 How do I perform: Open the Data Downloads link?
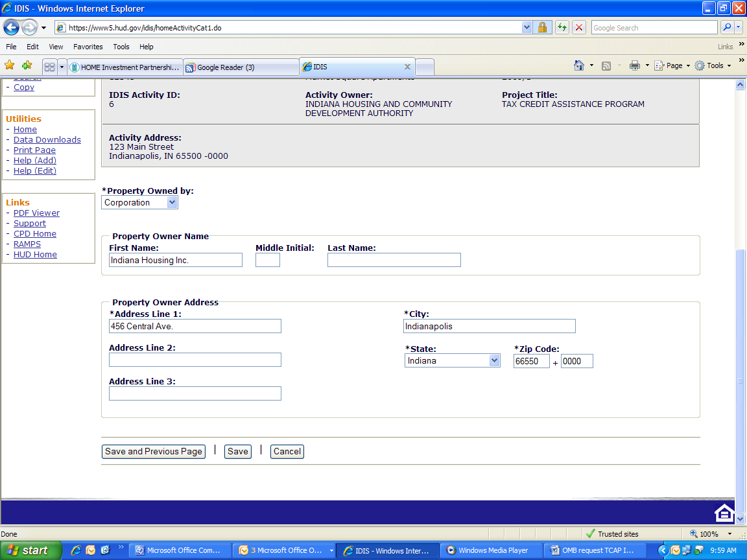pos(47,139)
